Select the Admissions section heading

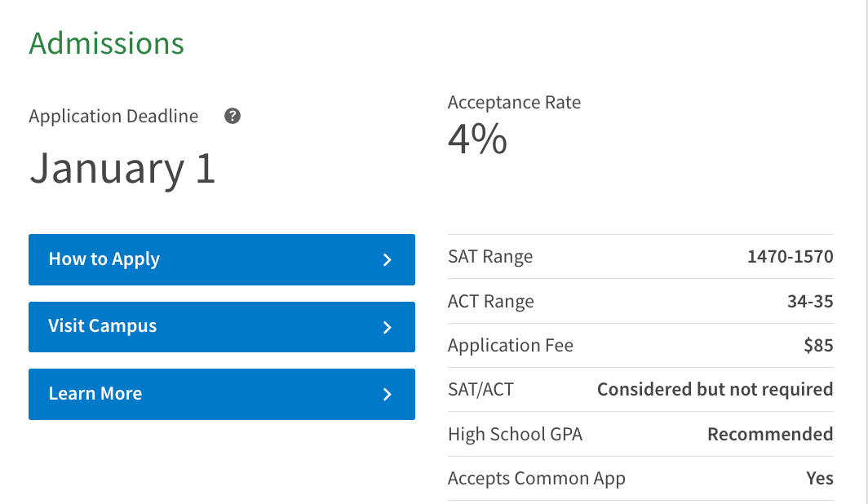pos(106,43)
